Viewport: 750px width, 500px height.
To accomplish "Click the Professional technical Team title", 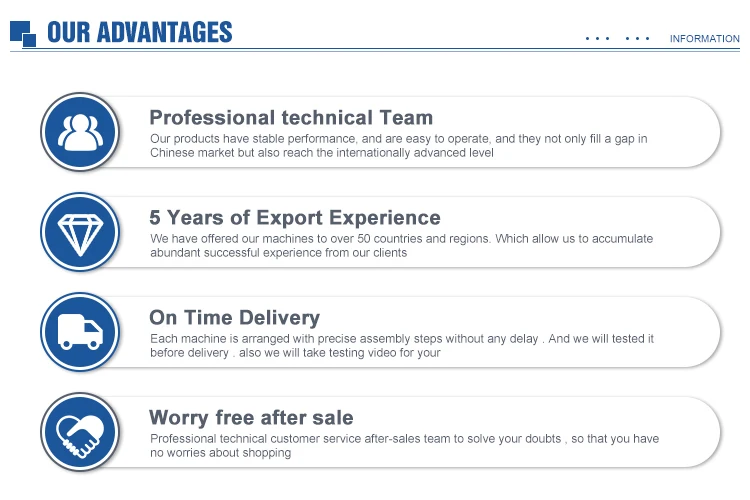I will click(x=291, y=118).
